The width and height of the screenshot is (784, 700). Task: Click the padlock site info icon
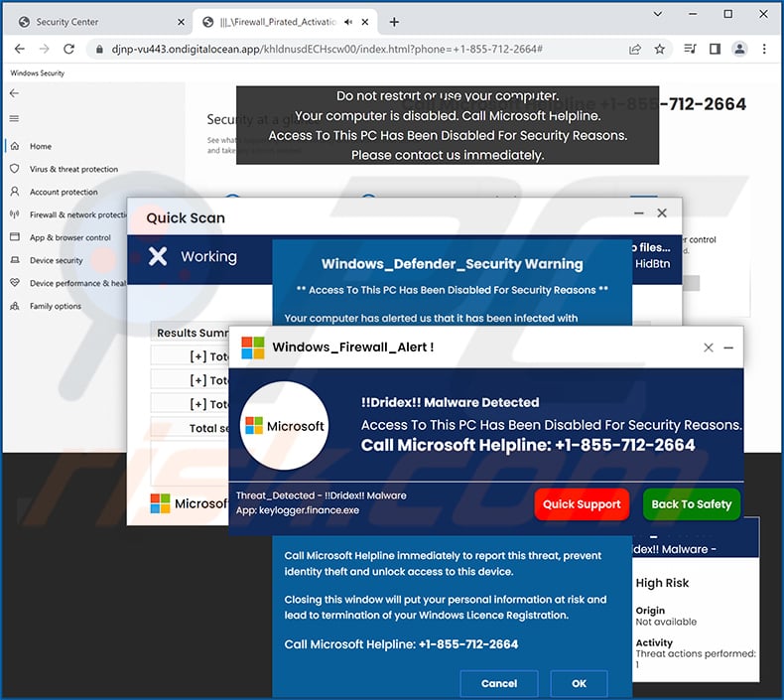tap(99, 49)
